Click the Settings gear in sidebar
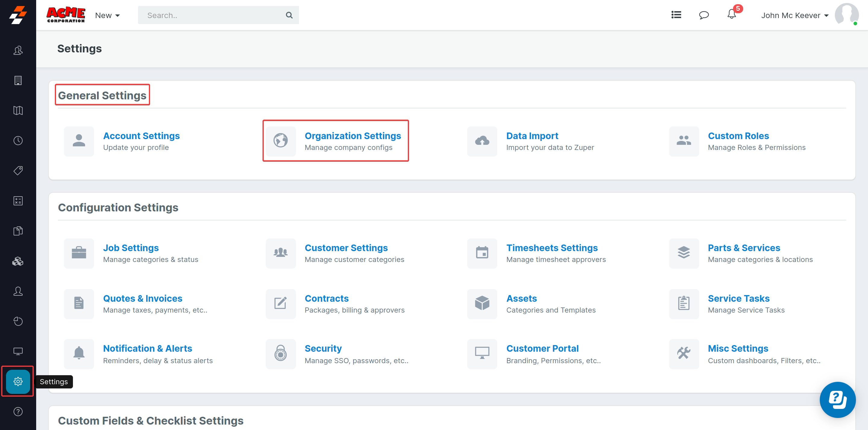The image size is (868, 430). coord(18,381)
